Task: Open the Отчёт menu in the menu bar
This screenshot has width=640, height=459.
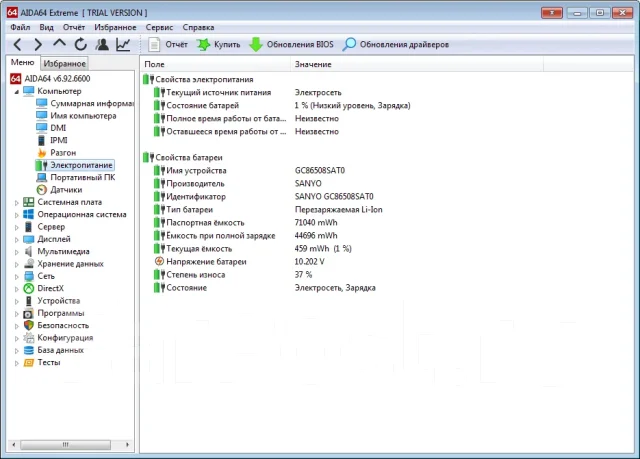Action: (74, 27)
